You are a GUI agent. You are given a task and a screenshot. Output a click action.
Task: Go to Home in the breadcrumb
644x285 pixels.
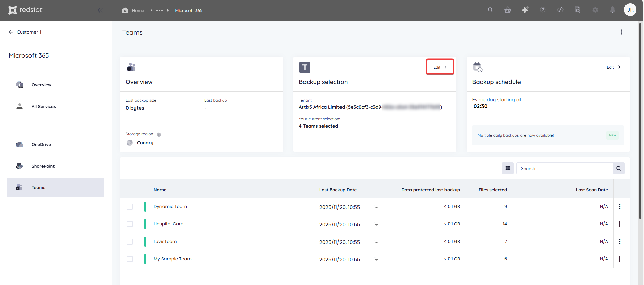tap(133, 10)
